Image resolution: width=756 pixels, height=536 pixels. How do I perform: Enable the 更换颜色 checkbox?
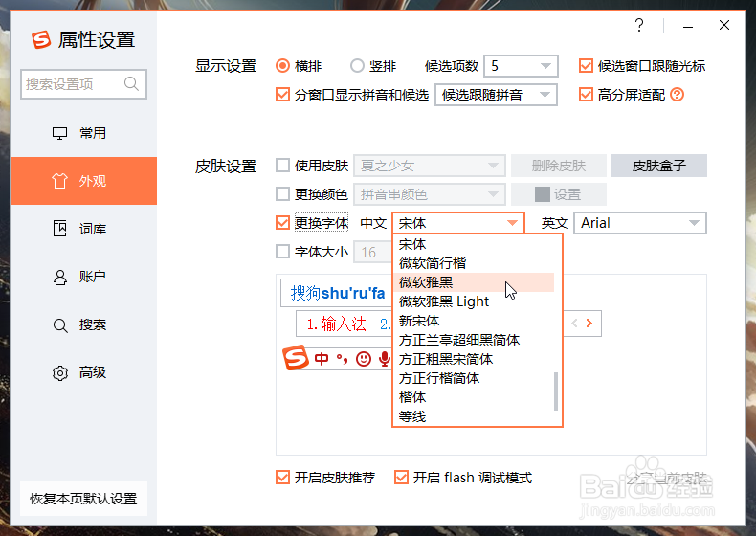point(282,194)
